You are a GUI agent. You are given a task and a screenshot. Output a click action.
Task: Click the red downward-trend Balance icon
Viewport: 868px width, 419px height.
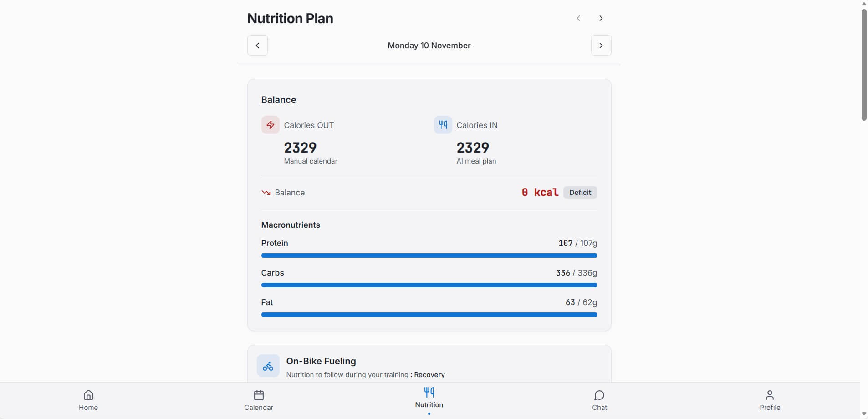pyautogui.click(x=266, y=193)
